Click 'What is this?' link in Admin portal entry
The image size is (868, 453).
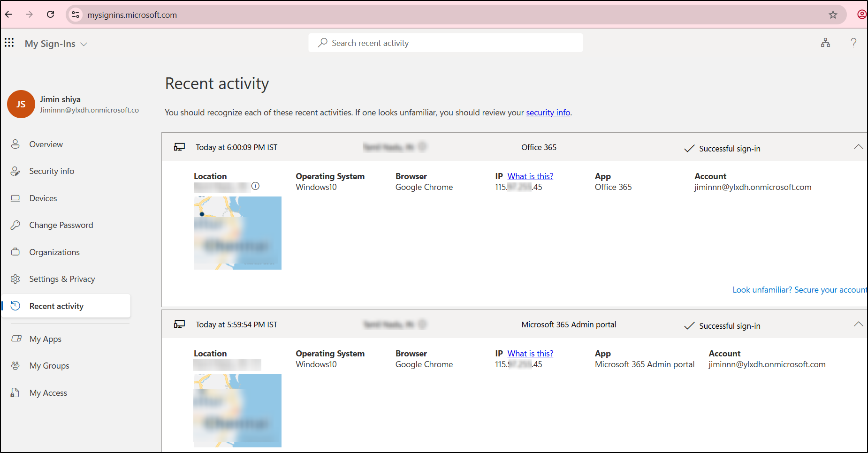tap(530, 354)
